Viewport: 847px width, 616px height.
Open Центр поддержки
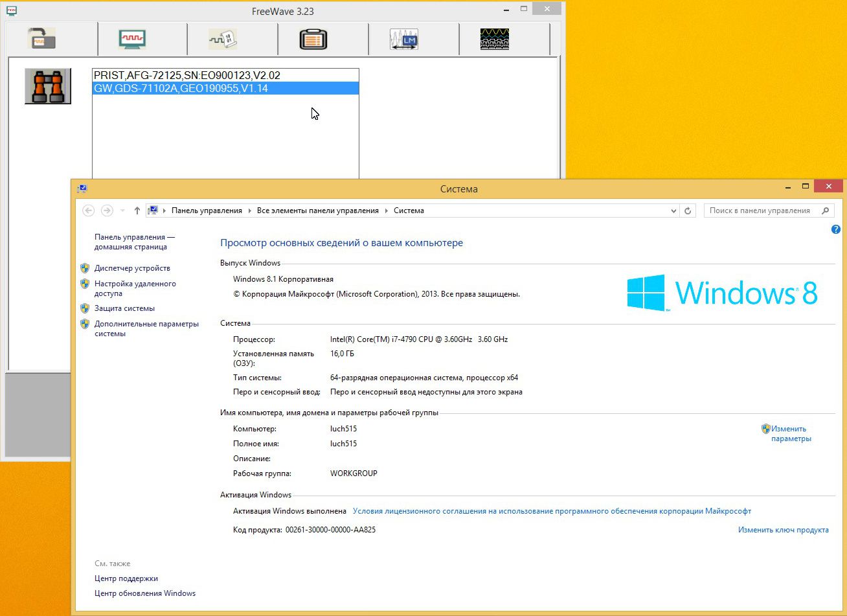tap(126, 578)
